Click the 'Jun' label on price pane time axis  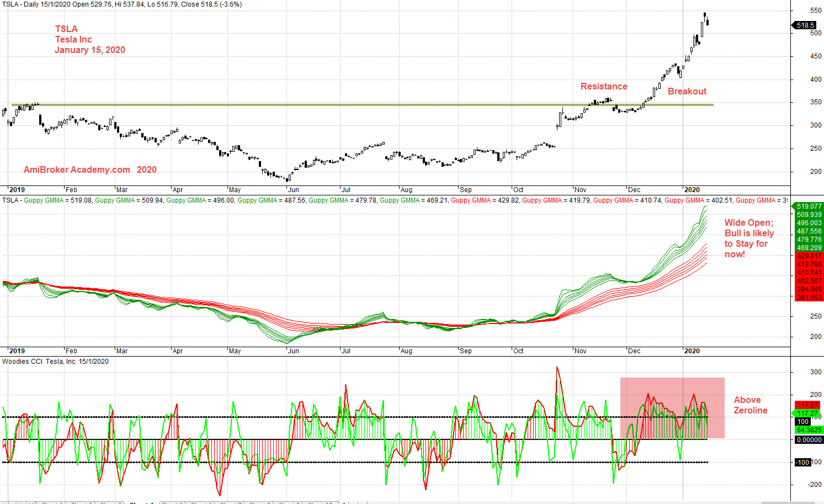click(x=294, y=189)
